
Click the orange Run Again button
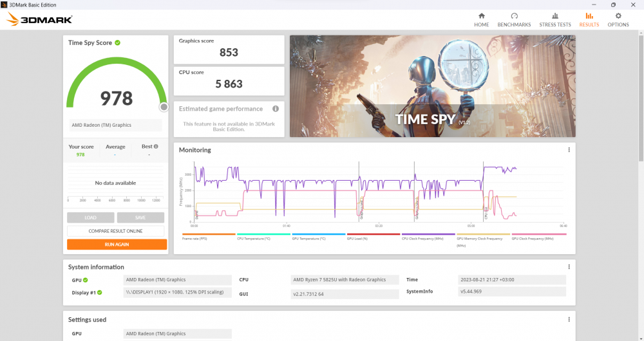[x=117, y=244]
